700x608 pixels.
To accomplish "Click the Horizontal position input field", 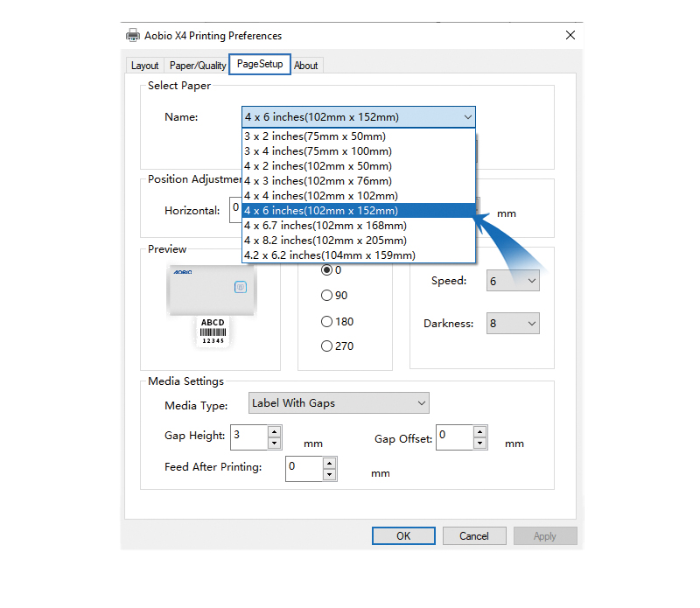I will pos(235,209).
